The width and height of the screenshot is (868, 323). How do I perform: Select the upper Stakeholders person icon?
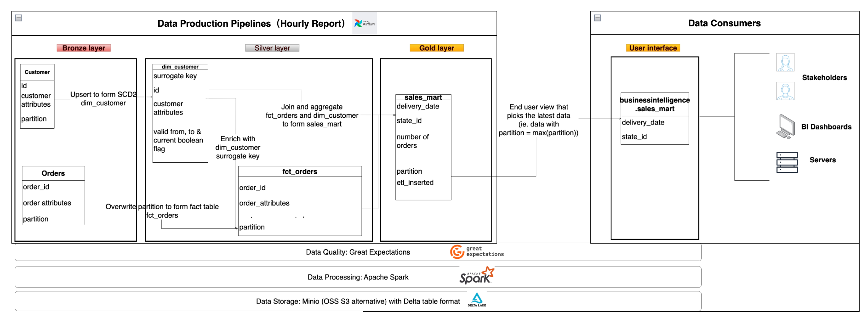click(x=785, y=62)
